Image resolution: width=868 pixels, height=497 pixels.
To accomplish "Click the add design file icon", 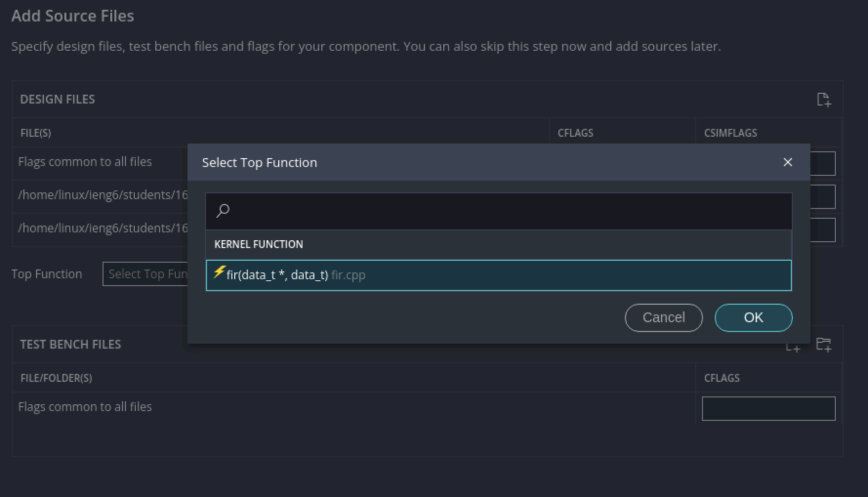I will [824, 100].
